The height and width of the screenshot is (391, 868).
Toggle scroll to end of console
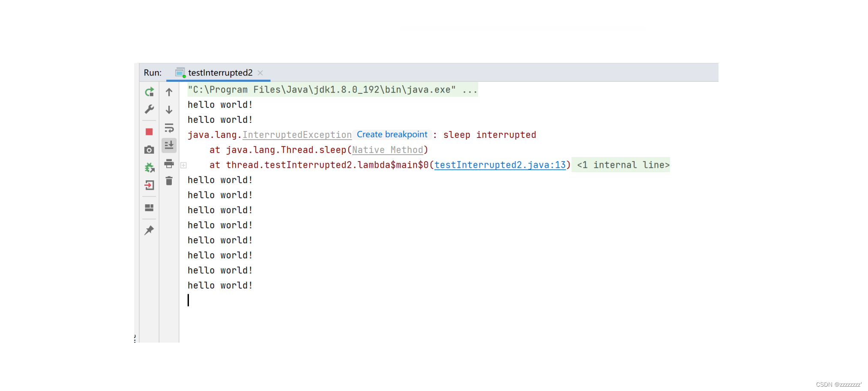coord(169,146)
